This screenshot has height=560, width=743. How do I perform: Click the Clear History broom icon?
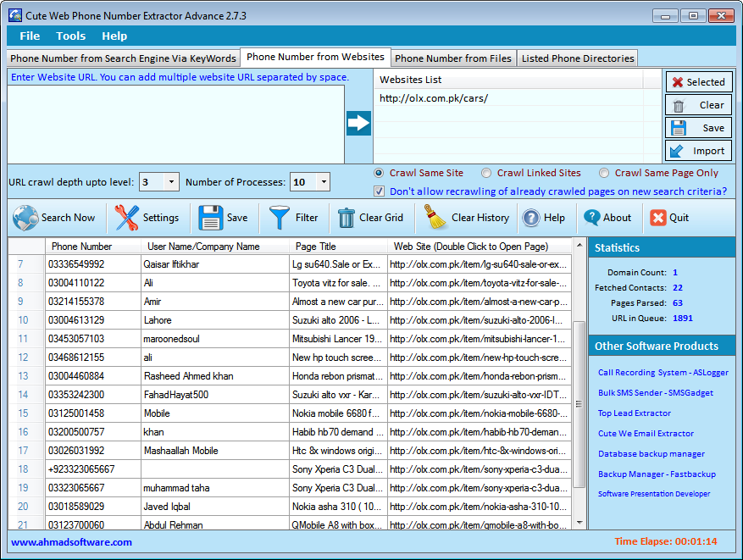point(436,218)
